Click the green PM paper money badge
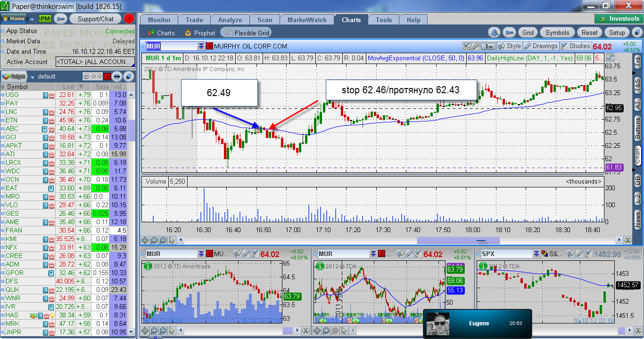 coord(45,19)
